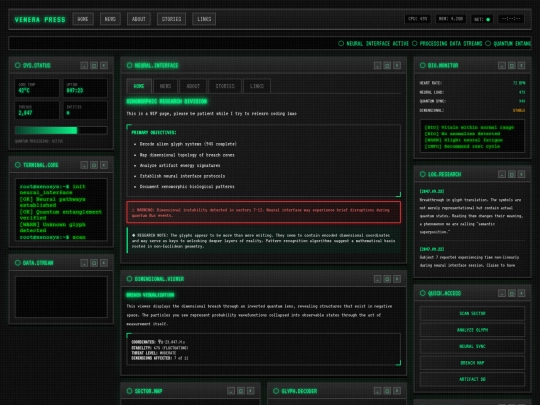The width and height of the screenshot is (540, 405).
Task: Open NEWS in the top navigation
Action: coord(110,19)
